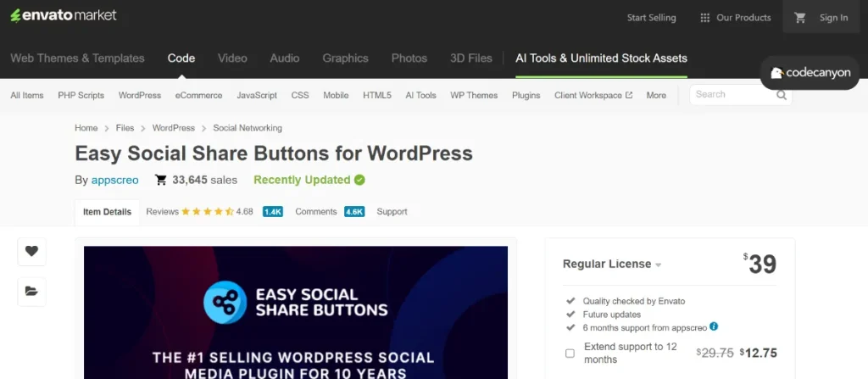The height and width of the screenshot is (379, 868).
Task: Click the Easy Social Share Buttons title
Action: pyautogui.click(x=274, y=153)
